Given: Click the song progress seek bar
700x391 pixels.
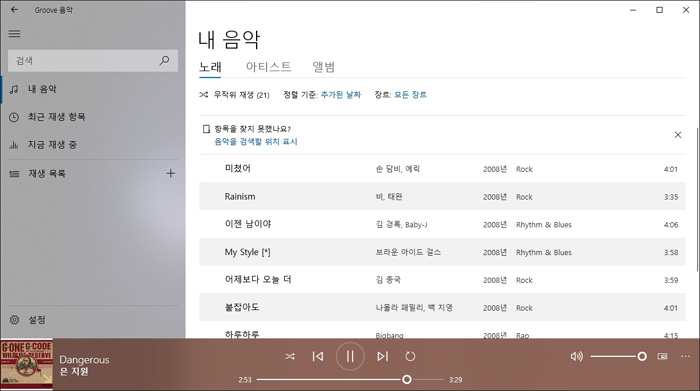Looking at the screenshot, I should point(350,379).
